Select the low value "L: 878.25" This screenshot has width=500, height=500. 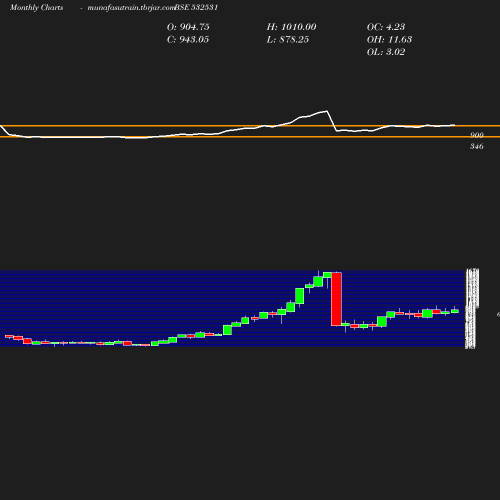[288, 40]
